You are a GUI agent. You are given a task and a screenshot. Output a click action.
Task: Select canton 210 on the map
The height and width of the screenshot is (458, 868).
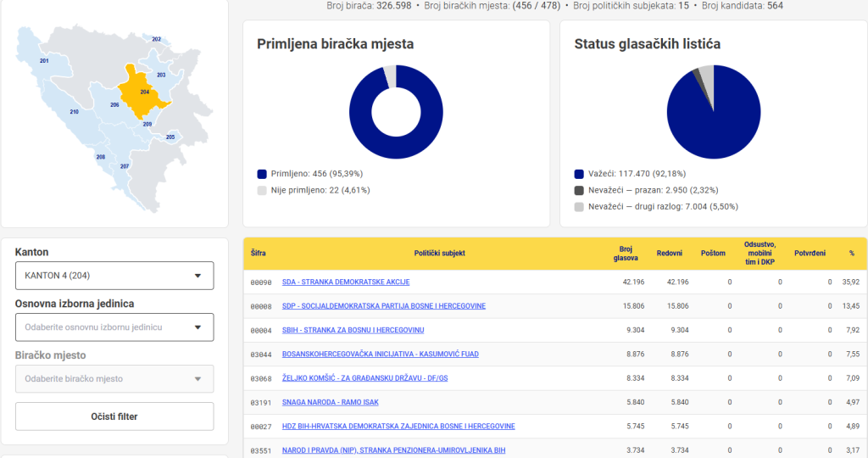coord(75,112)
